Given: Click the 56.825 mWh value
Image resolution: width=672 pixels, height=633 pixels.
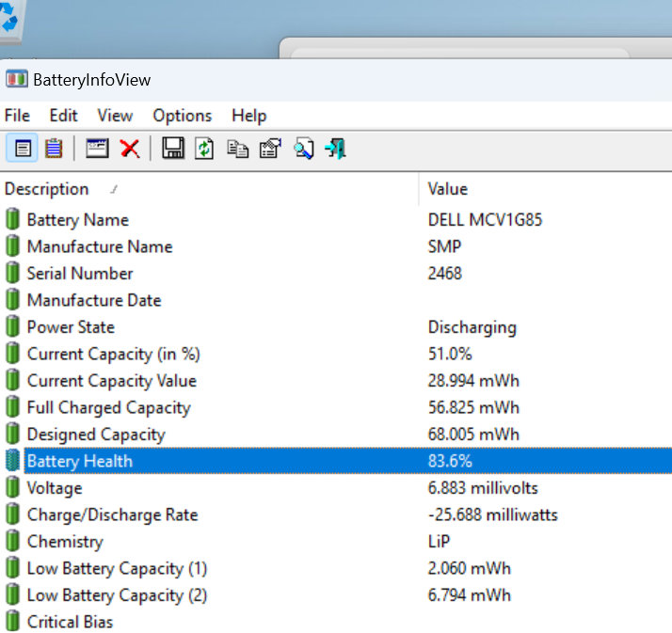Looking at the screenshot, I should (x=473, y=407).
